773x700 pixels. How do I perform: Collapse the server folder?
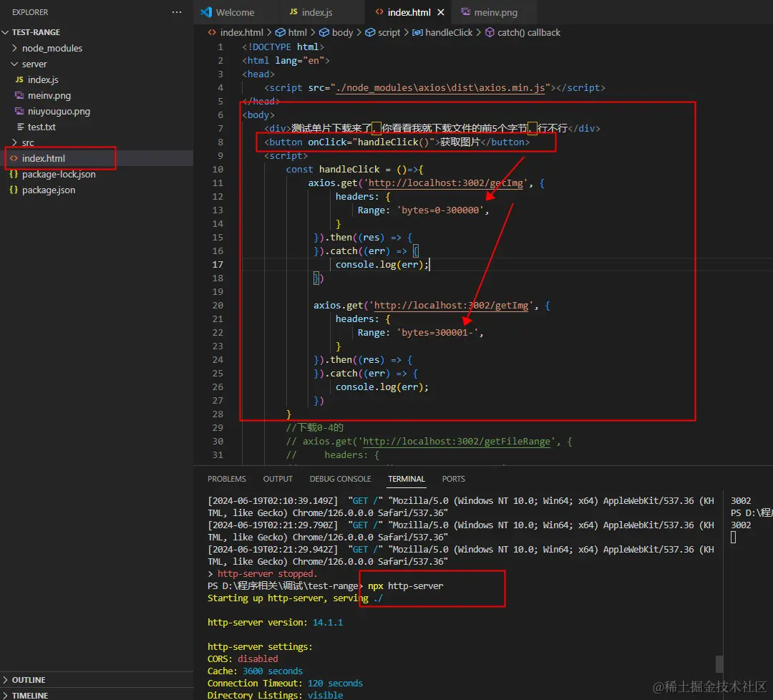14,64
